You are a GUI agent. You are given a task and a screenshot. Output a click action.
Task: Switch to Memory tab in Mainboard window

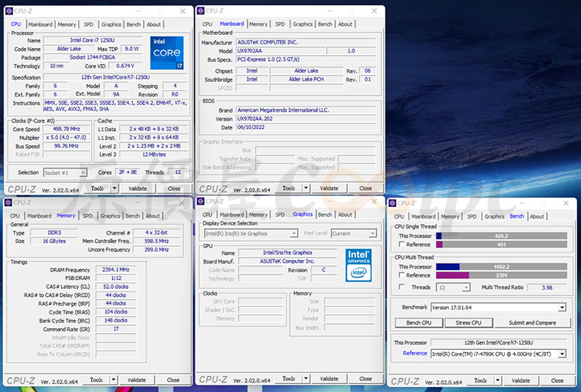point(259,24)
